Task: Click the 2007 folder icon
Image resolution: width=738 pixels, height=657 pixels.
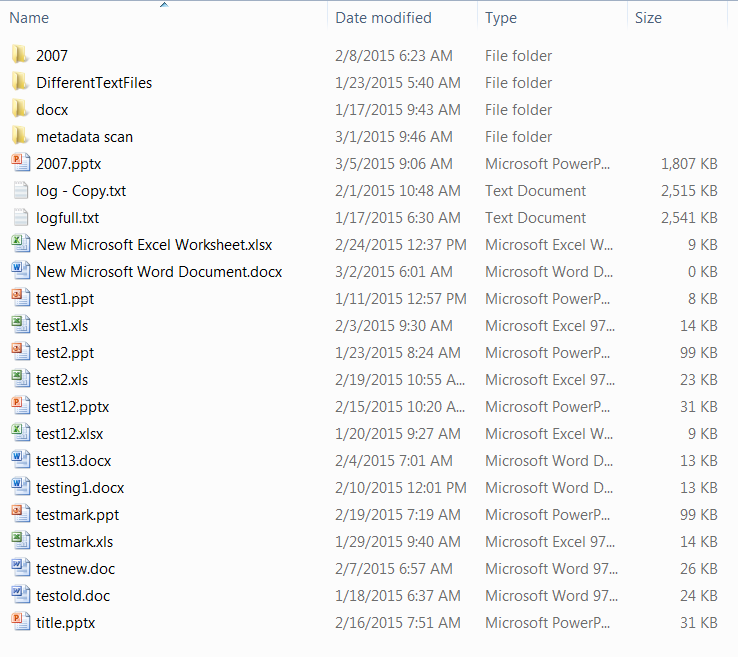Action: click(x=19, y=56)
